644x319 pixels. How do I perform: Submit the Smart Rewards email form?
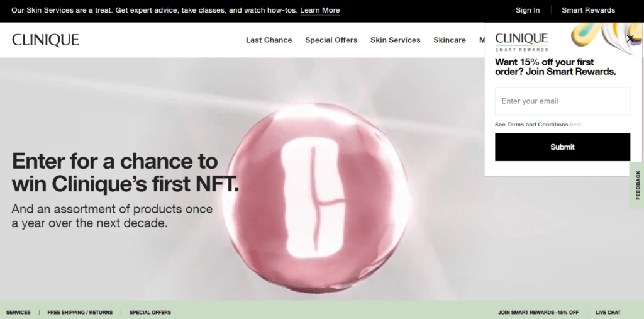[562, 147]
